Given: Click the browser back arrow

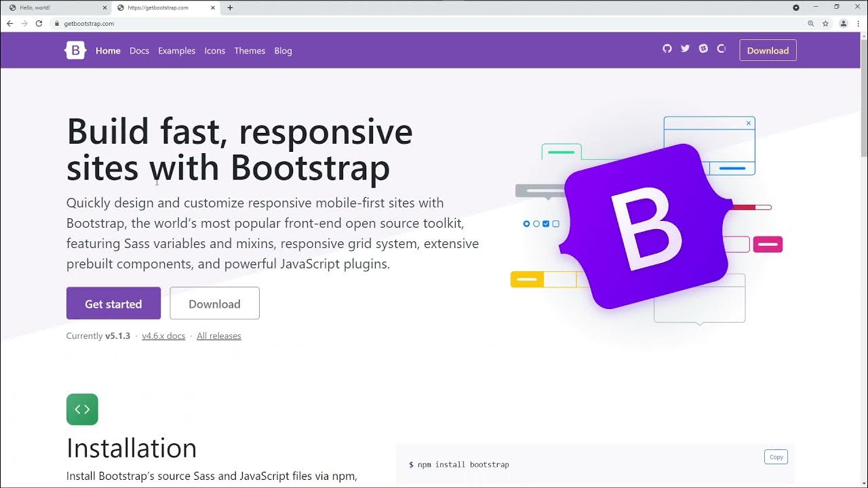Looking at the screenshot, I should 9,23.
